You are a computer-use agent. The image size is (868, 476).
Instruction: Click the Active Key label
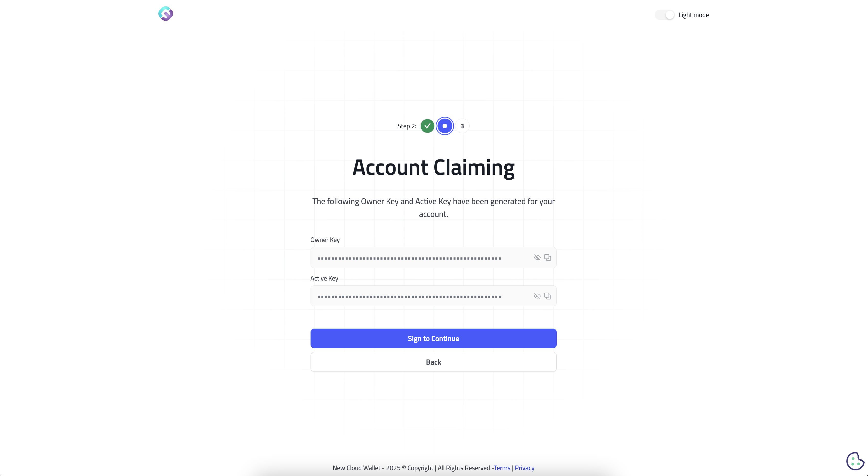point(324,278)
